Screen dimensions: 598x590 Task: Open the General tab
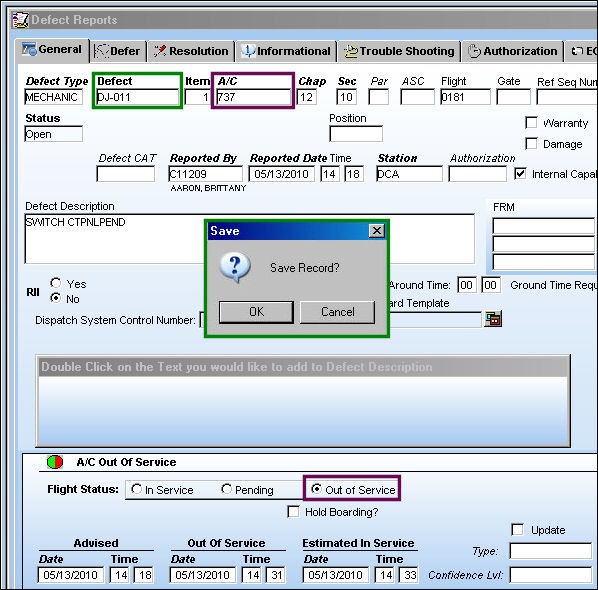click(52, 50)
